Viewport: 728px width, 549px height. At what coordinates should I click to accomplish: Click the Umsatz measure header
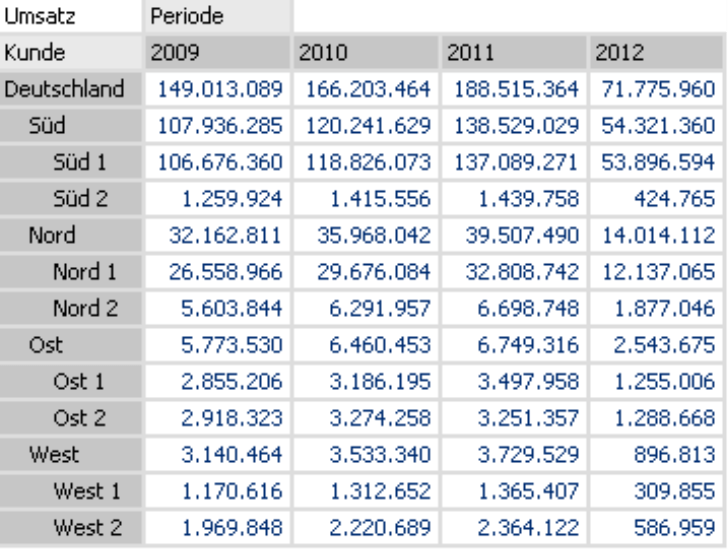click(71, 16)
